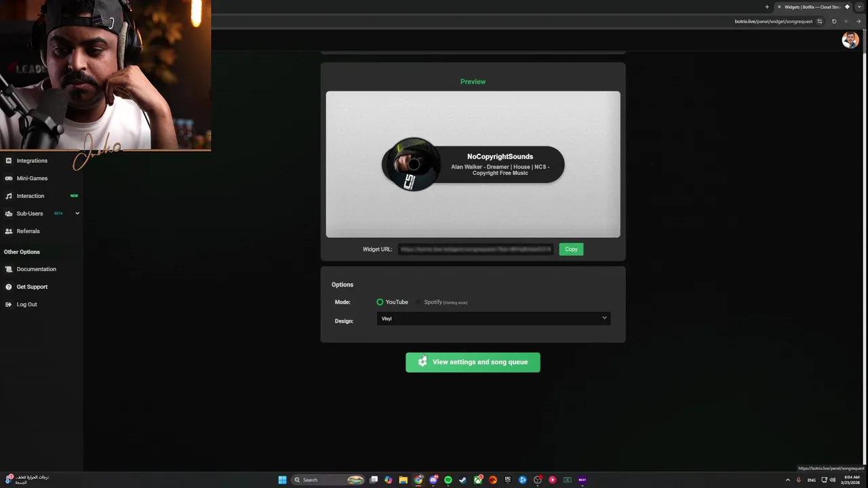Open Steam from the taskbar
Image resolution: width=868 pixels, height=488 pixels.
point(463,480)
